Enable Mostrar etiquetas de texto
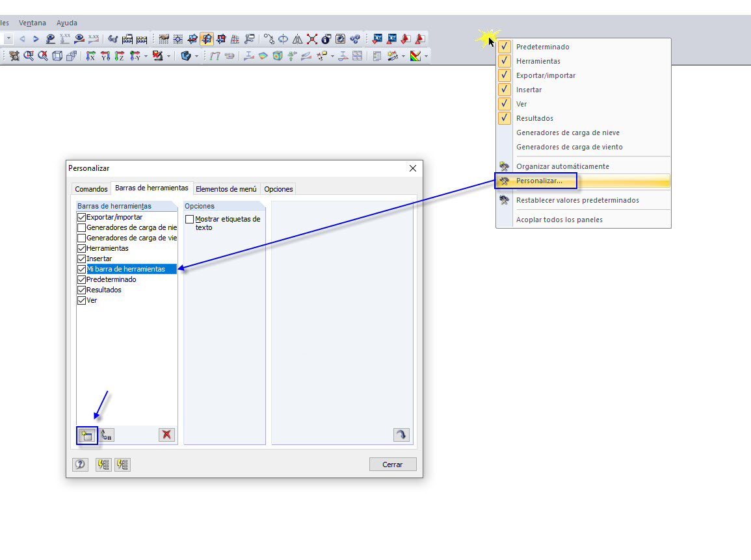The width and height of the screenshot is (751, 560). pos(190,219)
